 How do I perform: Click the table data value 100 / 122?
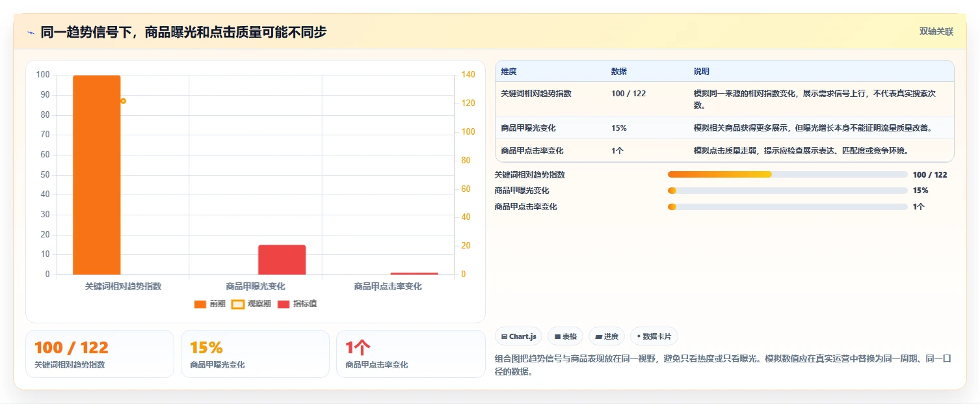(628, 94)
